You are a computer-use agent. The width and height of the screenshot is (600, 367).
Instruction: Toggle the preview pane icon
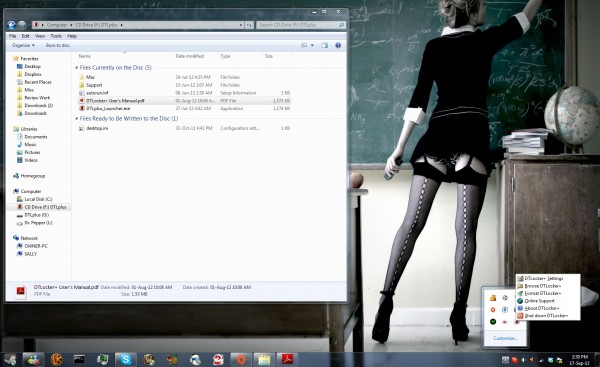click(x=324, y=46)
